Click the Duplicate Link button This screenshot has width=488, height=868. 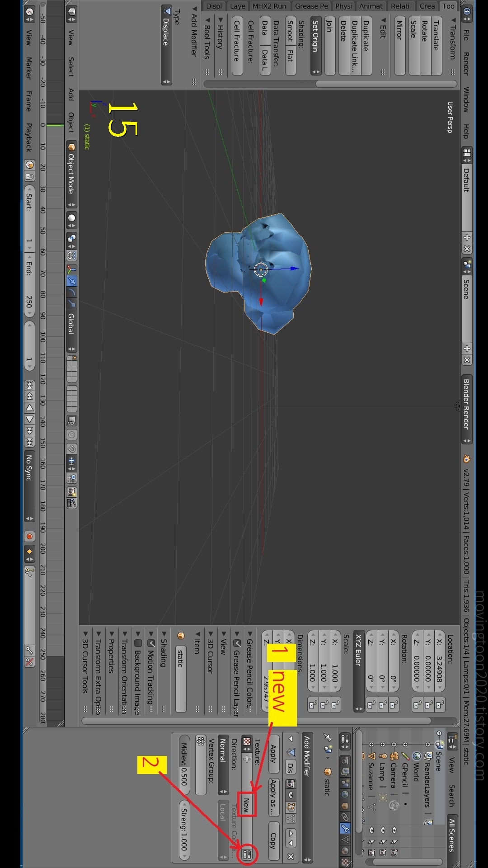tap(355, 47)
